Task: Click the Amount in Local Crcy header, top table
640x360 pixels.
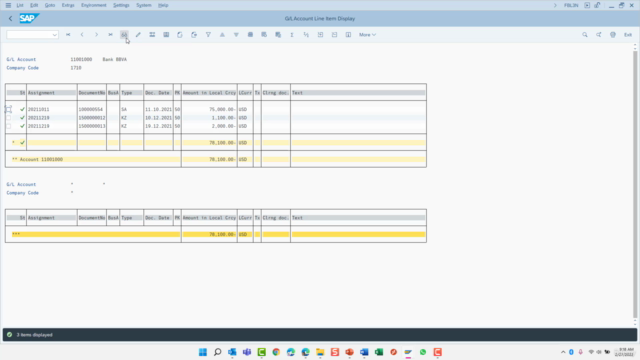Action: click(x=209, y=93)
